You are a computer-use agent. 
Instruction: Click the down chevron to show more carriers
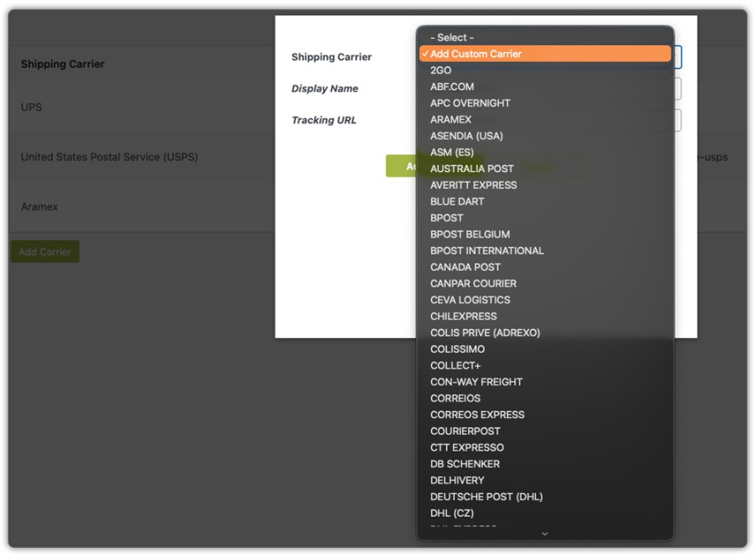click(545, 533)
